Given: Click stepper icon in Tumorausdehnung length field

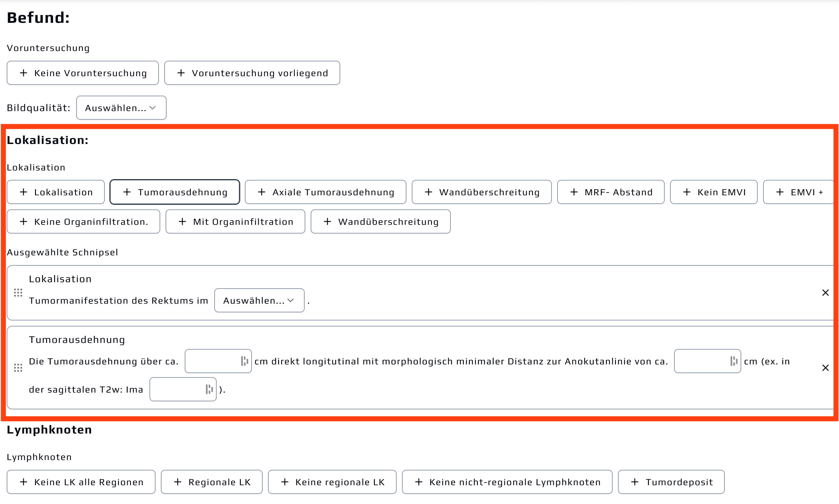Looking at the screenshot, I should coord(244,361).
